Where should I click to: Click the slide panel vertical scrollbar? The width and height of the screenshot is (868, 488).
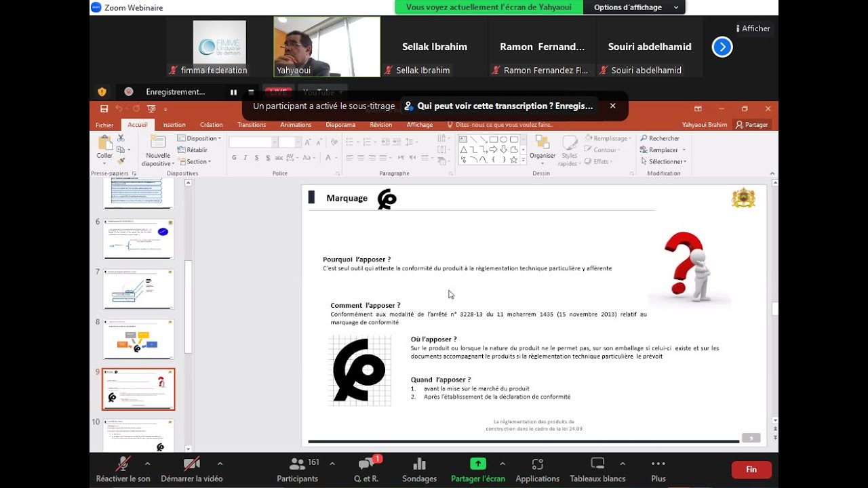tap(189, 307)
